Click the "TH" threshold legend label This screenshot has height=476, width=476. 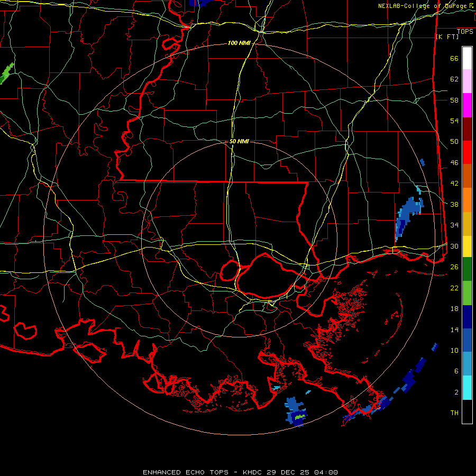click(454, 413)
